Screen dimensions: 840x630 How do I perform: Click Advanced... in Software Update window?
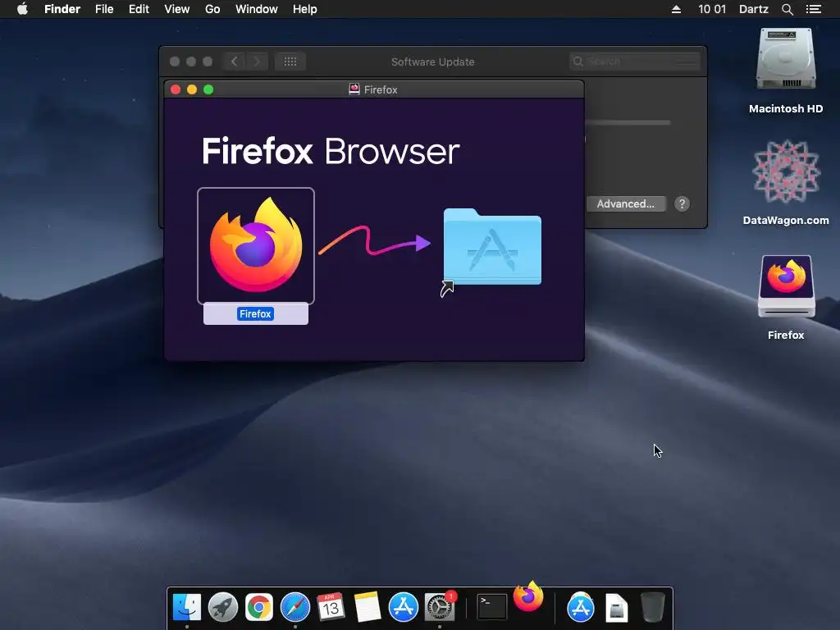(626, 204)
